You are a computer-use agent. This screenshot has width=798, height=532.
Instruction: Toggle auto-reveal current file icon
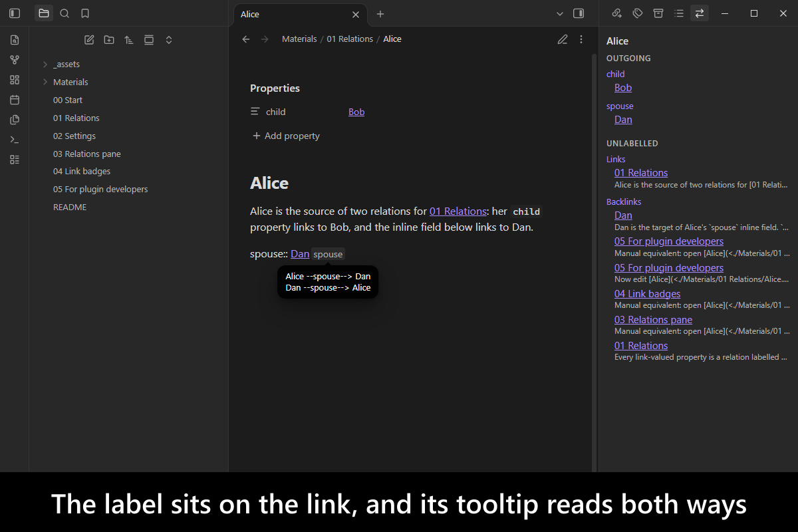[149, 40]
